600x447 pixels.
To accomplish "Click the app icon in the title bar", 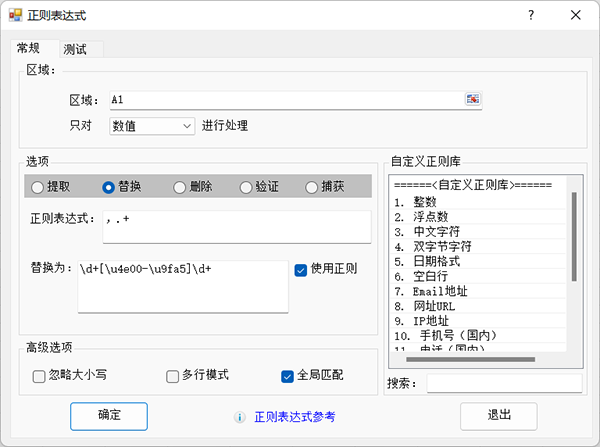I will click(x=16, y=15).
